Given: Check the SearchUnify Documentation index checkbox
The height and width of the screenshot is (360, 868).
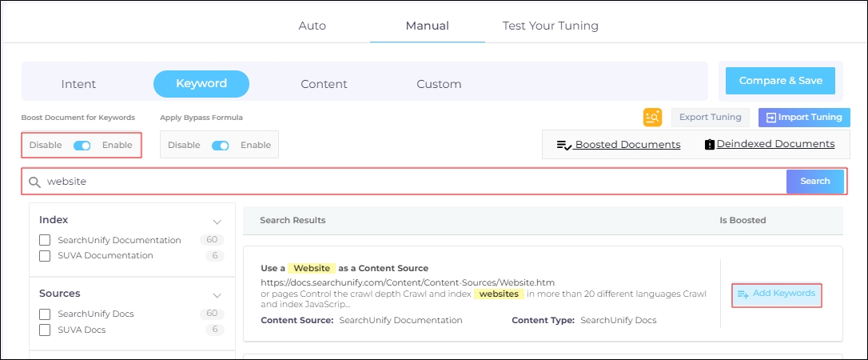Looking at the screenshot, I should [x=45, y=240].
